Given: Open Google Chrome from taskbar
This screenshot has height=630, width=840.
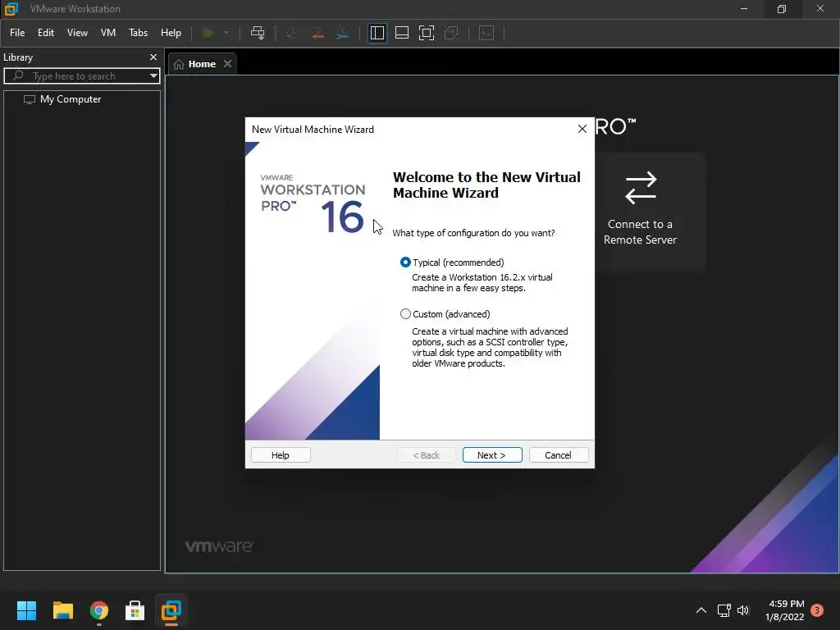Looking at the screenshot, I should [99, 610].
